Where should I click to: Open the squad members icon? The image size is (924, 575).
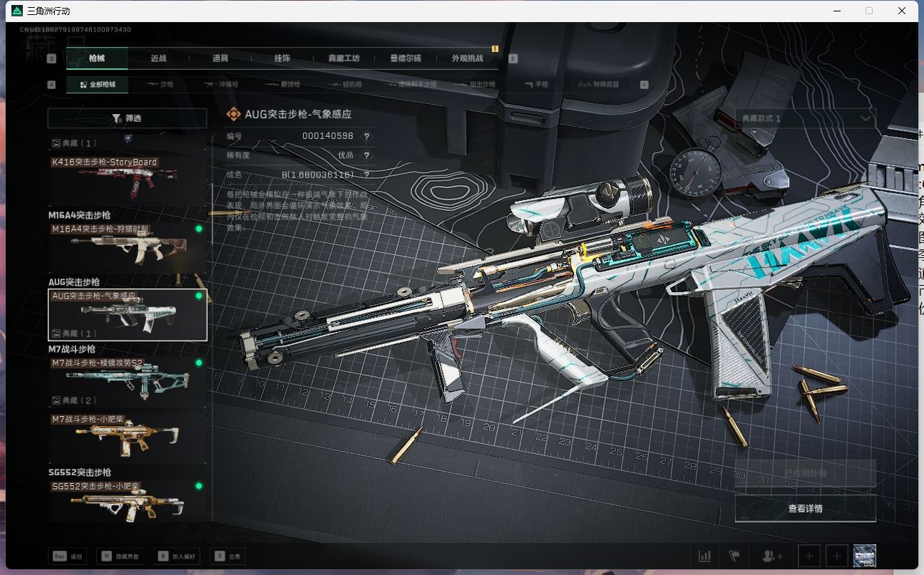[771, 556]
